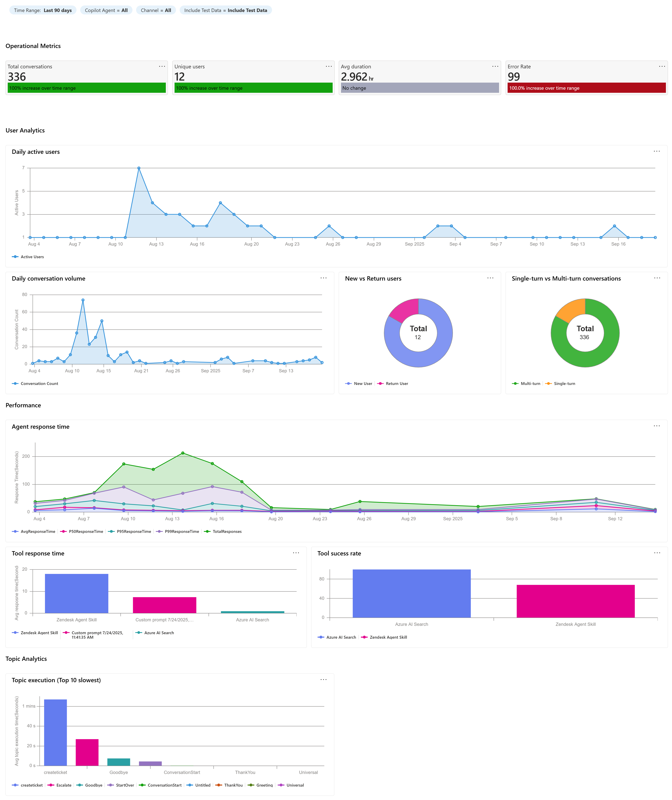This screenshot has width=672, height=800.
Task: Open the Unique users card overflow menu
Action: click(x=329, y=66)
